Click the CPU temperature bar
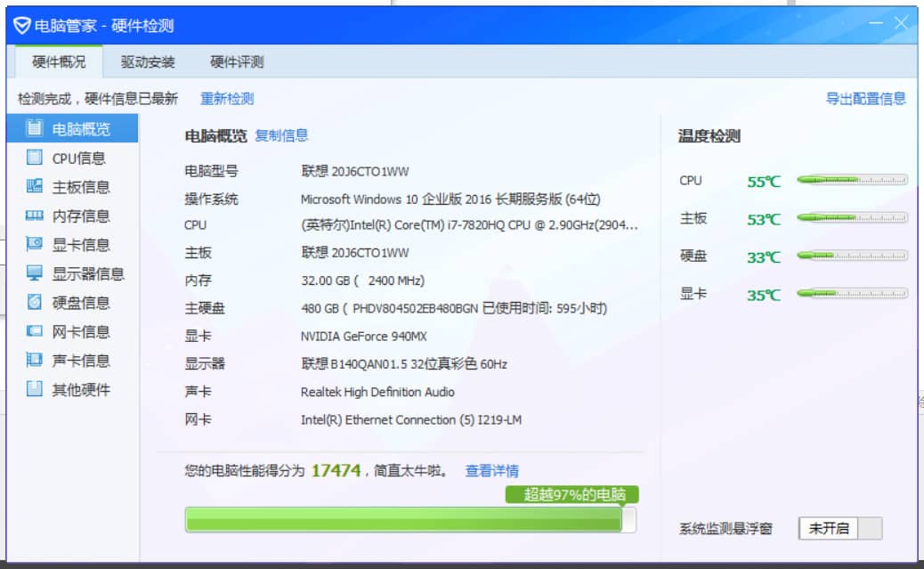Image resolution: width=924 pixels, height=569 pixels. point(852,180)
